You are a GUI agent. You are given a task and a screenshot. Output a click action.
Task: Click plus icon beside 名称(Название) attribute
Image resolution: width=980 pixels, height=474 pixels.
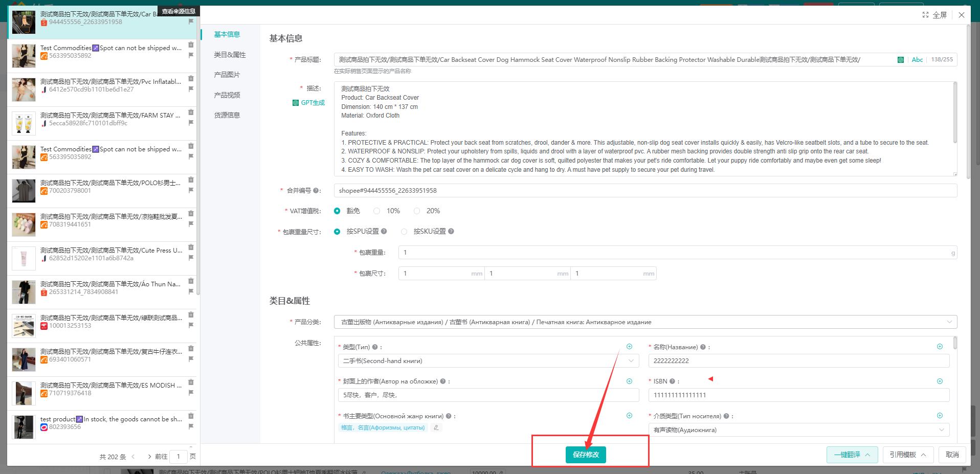[940, 347]
